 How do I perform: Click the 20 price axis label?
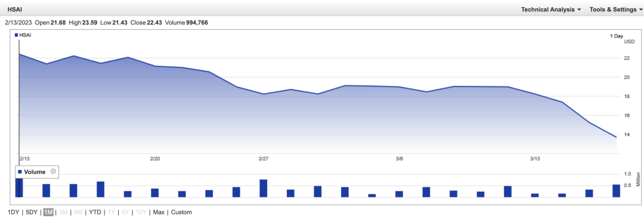[x=627, y=77]
